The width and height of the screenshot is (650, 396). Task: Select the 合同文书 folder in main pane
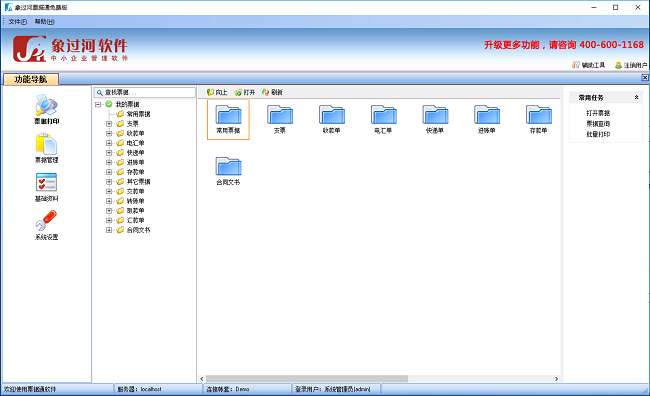click(228, 171)
